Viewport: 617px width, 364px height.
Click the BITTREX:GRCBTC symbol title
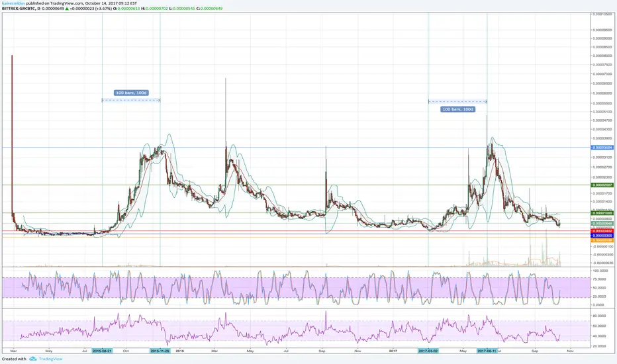point(18,8)
